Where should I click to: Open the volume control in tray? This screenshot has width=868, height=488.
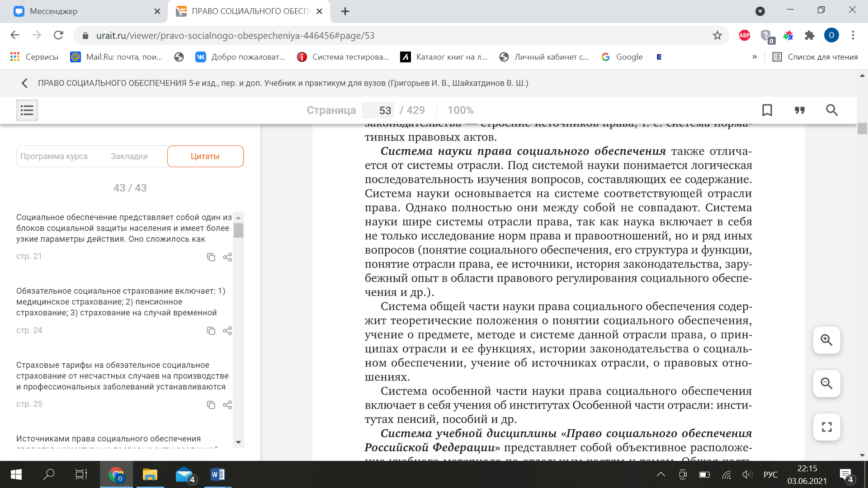coord(747,474)
